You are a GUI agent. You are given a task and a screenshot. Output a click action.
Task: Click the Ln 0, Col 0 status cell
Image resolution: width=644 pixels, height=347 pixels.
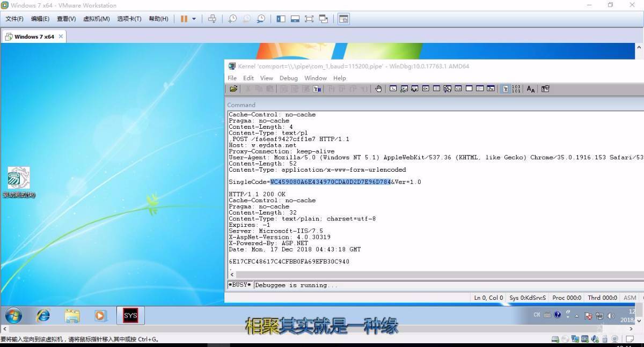tap(488, 298)
